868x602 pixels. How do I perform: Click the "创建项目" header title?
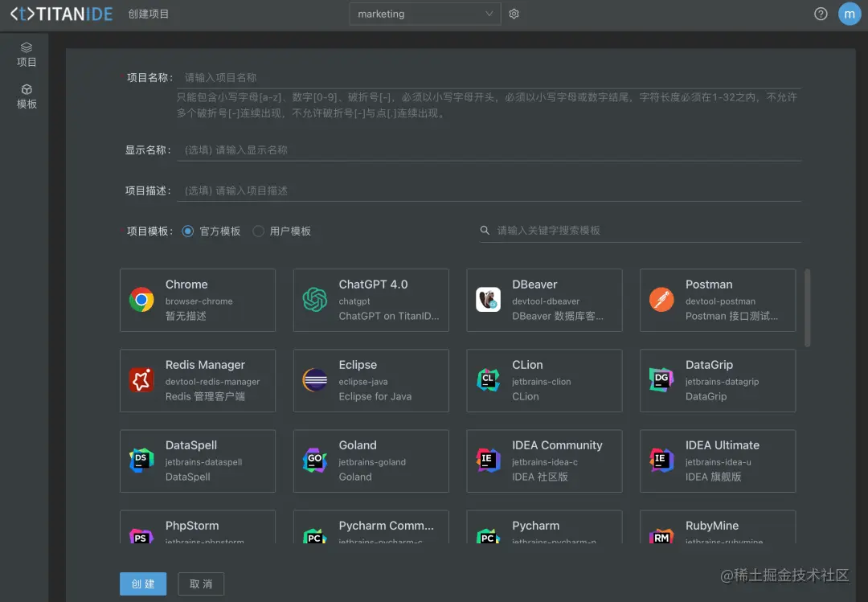(x=149, y=14)
